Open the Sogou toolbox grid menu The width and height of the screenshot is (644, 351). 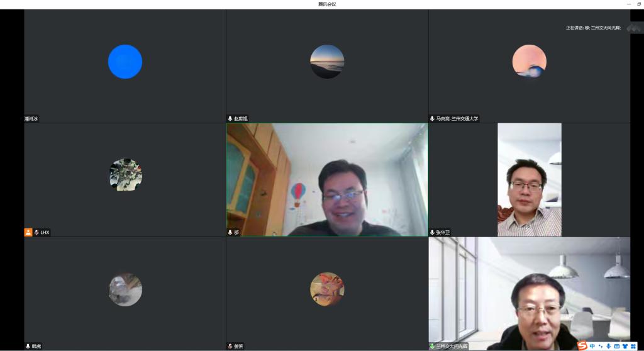[633, 346]
